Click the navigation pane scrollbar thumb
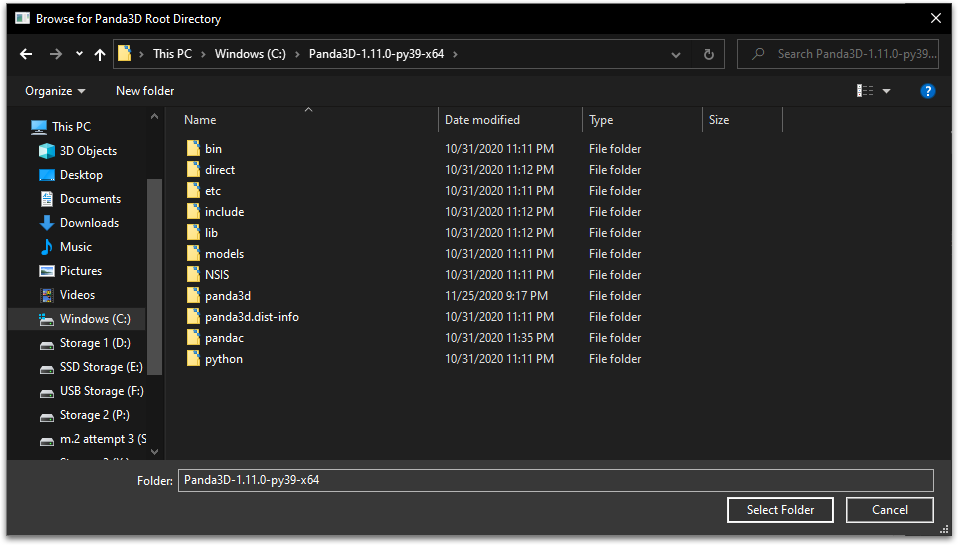This screenshot has width=958, height=545. [155, 276]
